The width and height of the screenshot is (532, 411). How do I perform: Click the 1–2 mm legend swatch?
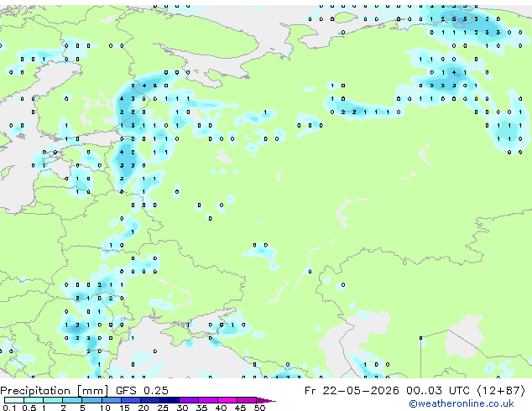coord(53,400)
